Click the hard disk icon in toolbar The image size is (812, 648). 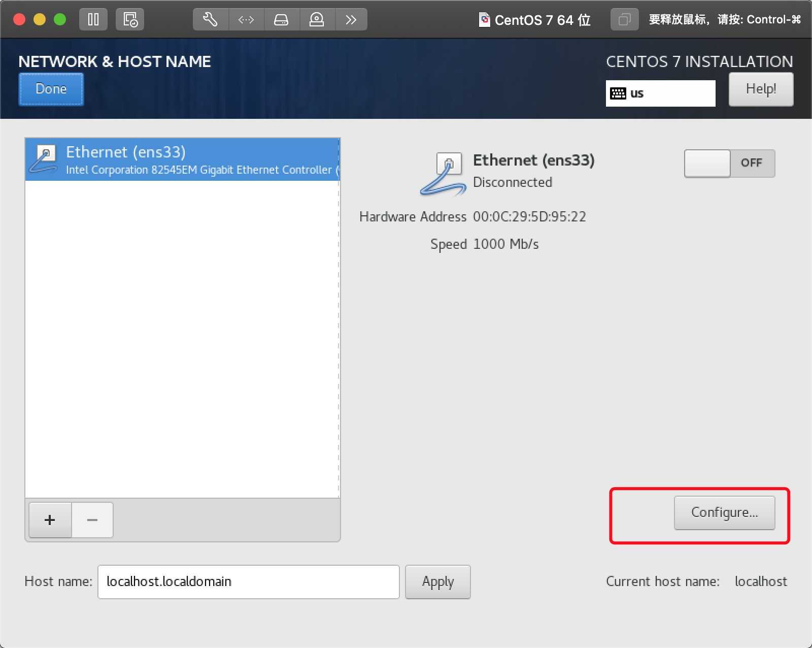point(282,20)
